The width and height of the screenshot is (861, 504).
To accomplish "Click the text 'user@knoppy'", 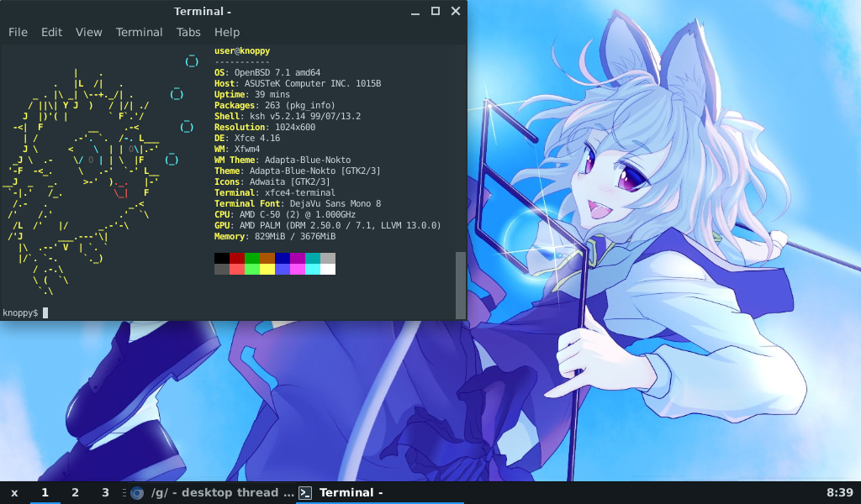I will (x=242, y=50).
